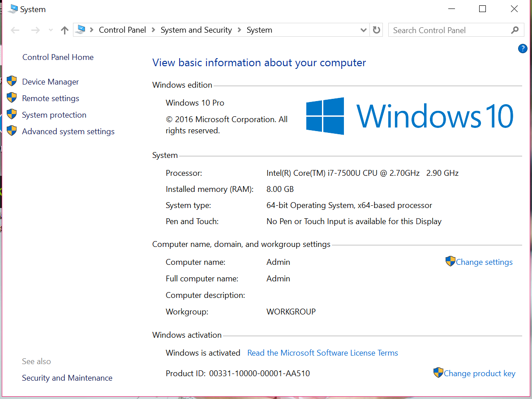Select Control Panel breadcrumb item
532x399 pixels.
[x=122, y=30]
